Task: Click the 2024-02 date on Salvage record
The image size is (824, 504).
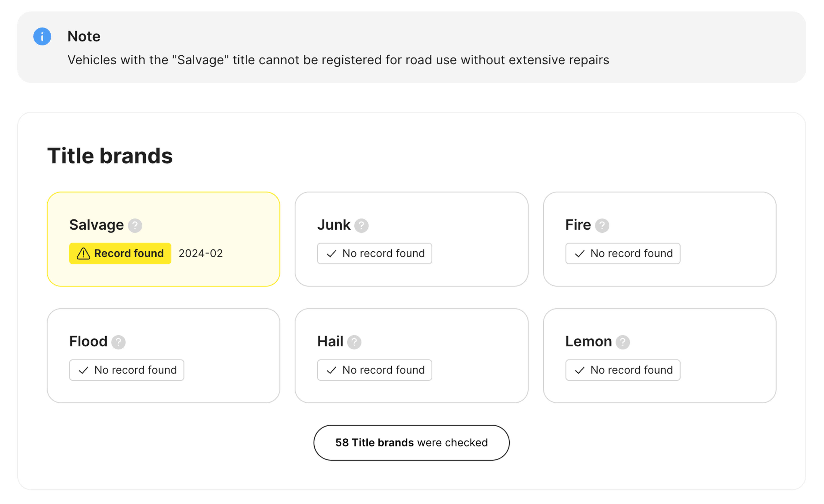Action: coord(200,253)
